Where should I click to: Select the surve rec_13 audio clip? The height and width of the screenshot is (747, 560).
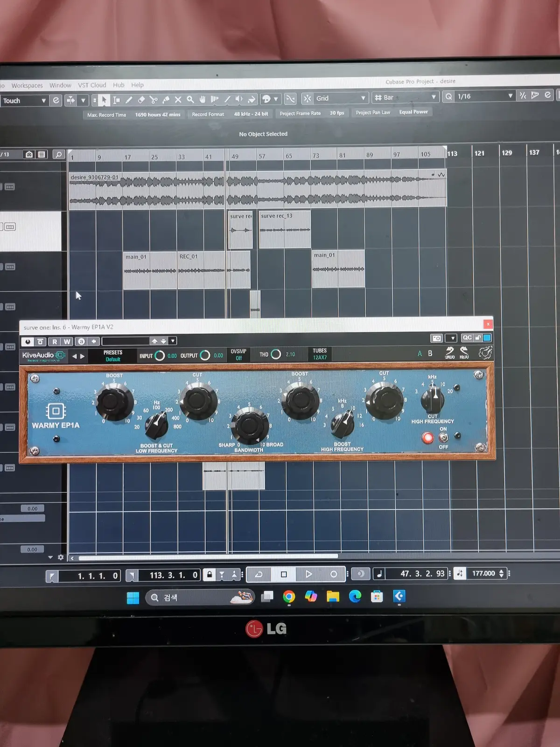pos(285,229)
